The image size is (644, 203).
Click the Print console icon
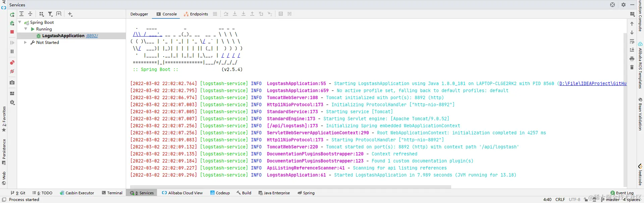[632, 59]
